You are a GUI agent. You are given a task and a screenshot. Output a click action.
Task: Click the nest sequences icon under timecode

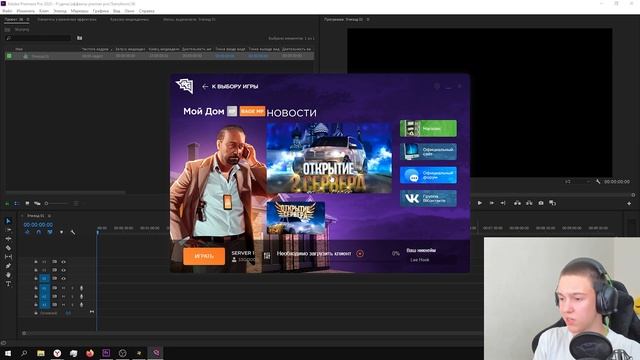27,232
